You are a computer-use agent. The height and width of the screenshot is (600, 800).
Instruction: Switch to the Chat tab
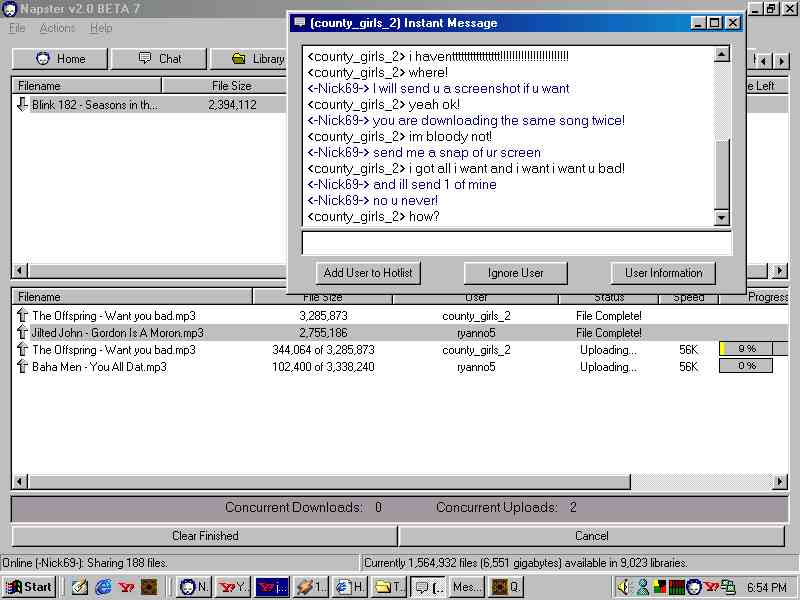159,59
